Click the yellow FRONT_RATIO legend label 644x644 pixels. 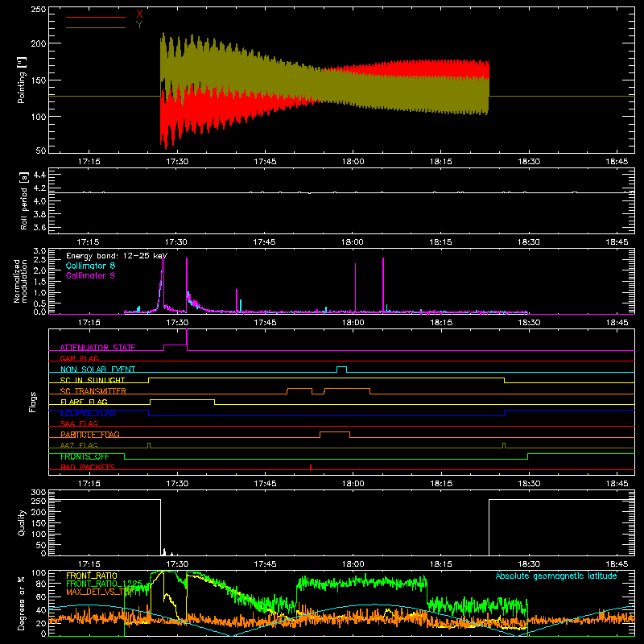click(x=92, y=576)
